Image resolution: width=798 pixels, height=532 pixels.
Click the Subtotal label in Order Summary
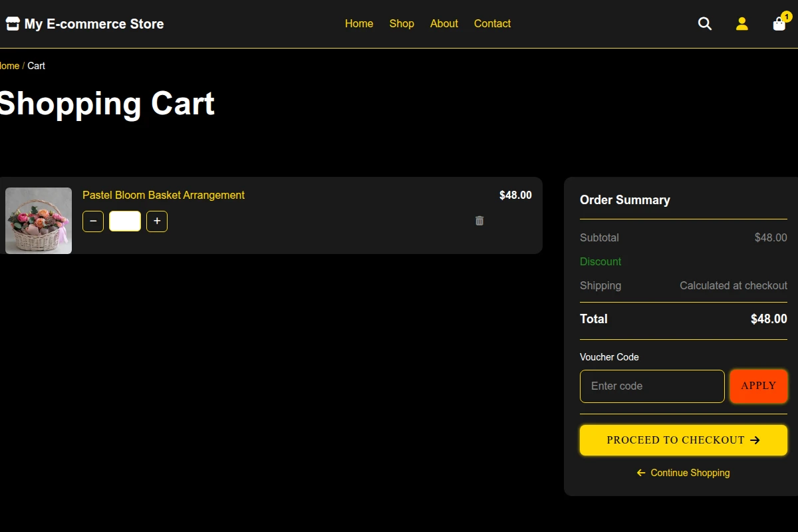(x=599, y=237)
